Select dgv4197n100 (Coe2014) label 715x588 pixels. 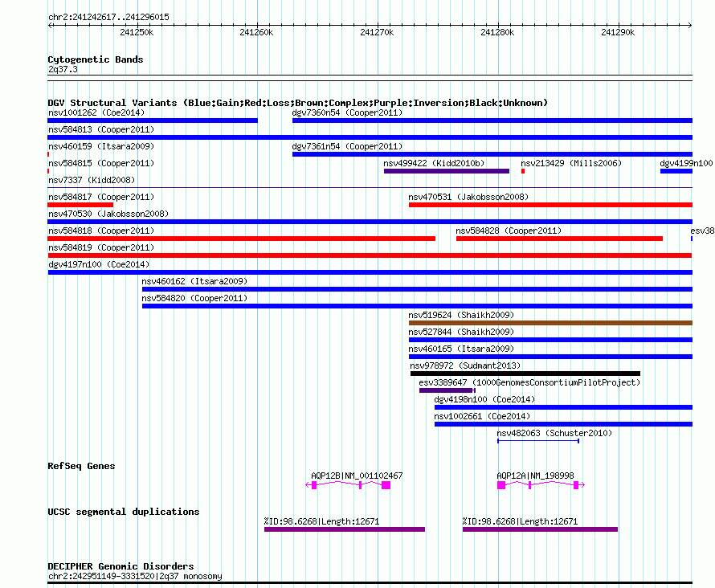coord(99,264)
